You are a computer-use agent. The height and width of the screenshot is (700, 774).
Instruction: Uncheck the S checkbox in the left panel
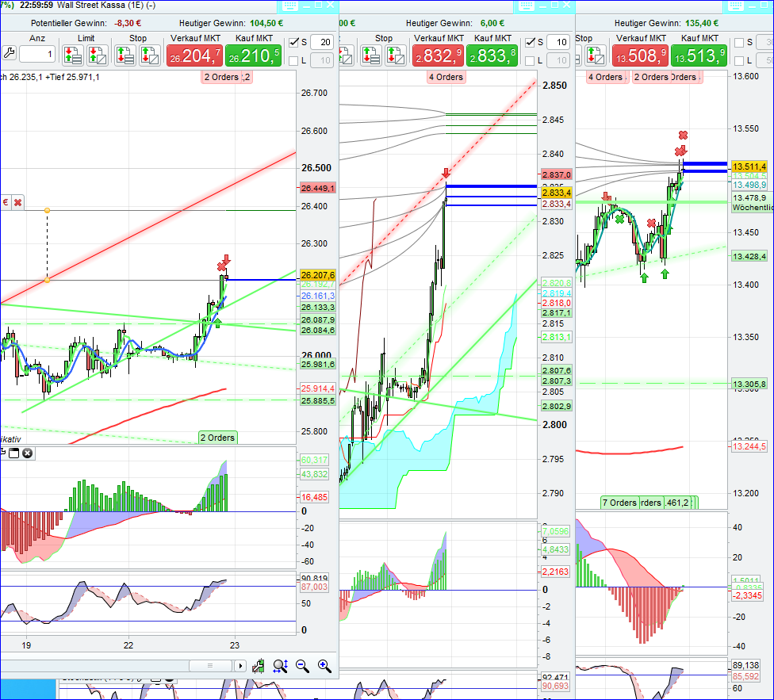293,42
